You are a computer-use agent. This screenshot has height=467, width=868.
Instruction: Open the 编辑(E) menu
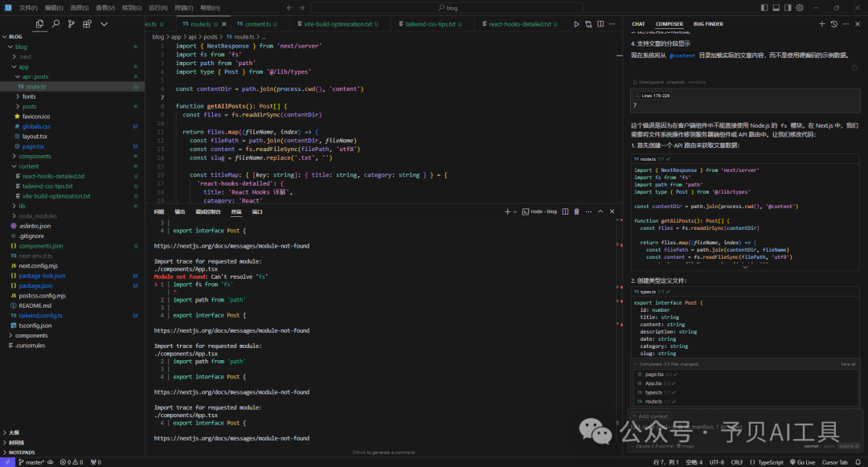[x=54, y=8]
